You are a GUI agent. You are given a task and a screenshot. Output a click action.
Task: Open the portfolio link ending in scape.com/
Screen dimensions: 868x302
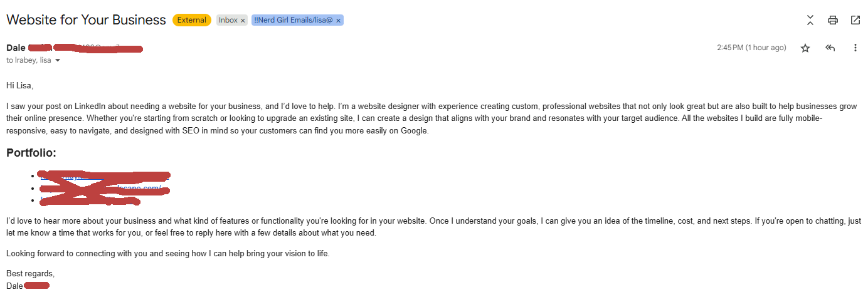click(105, 188)
